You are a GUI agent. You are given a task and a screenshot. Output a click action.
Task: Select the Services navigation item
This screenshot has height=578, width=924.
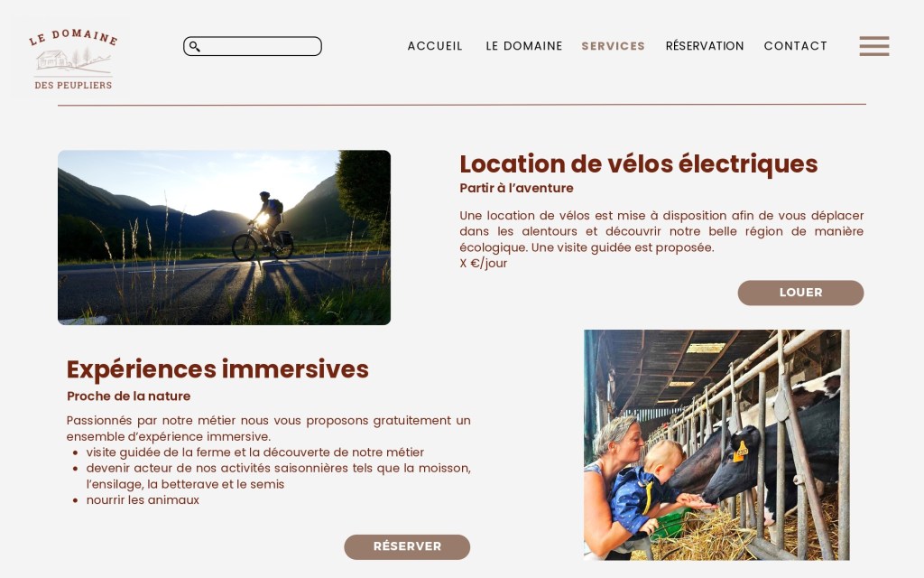[613, 46]
